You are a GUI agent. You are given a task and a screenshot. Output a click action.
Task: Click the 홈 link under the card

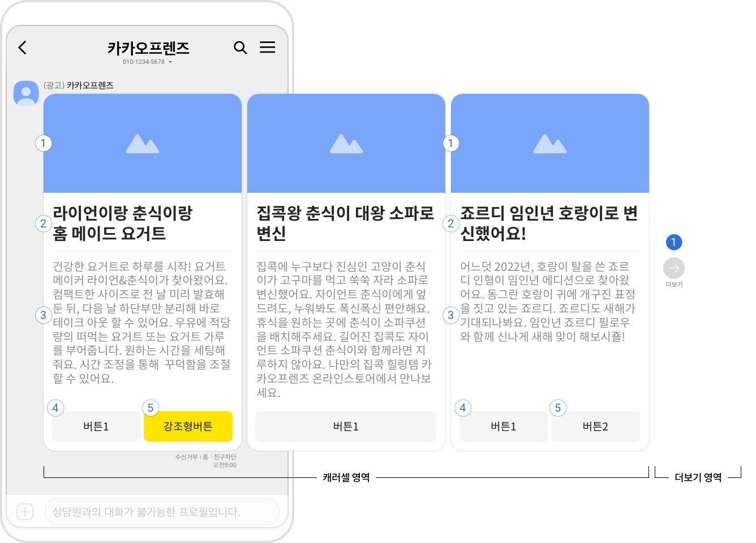205,457
